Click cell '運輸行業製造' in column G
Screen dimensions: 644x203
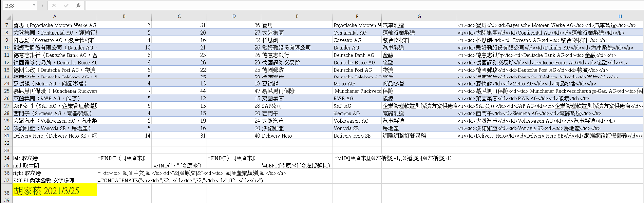419,33
